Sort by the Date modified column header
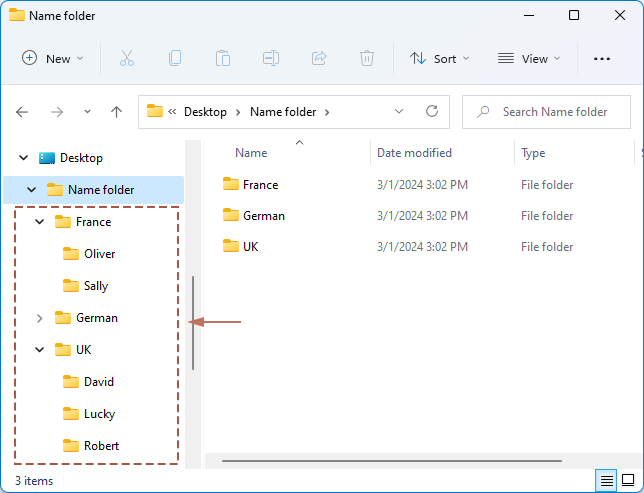Viewport: 644px width, 493px height. point(414,153)
